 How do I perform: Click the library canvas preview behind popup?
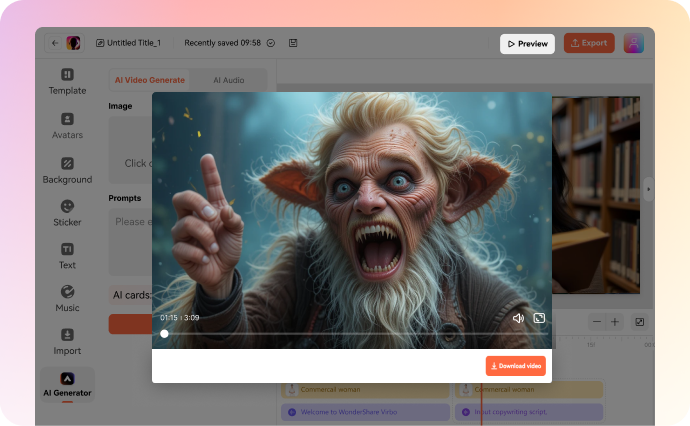point(596,195)
